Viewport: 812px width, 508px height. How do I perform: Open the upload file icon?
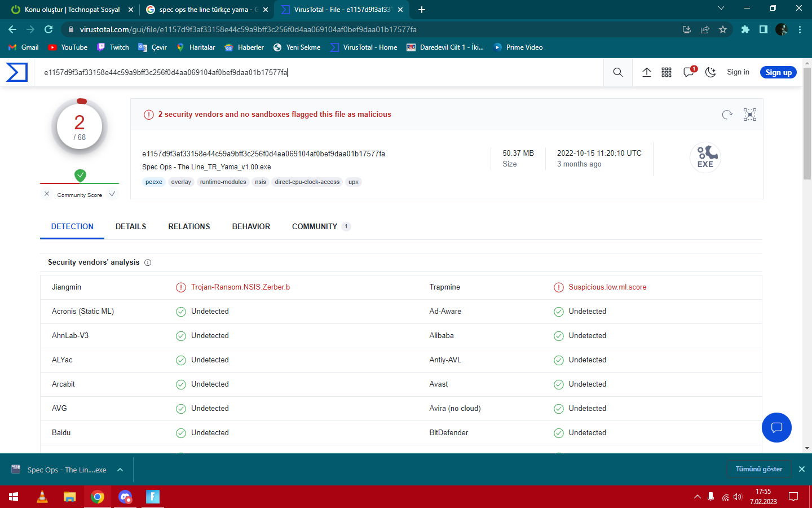[647, 72]
